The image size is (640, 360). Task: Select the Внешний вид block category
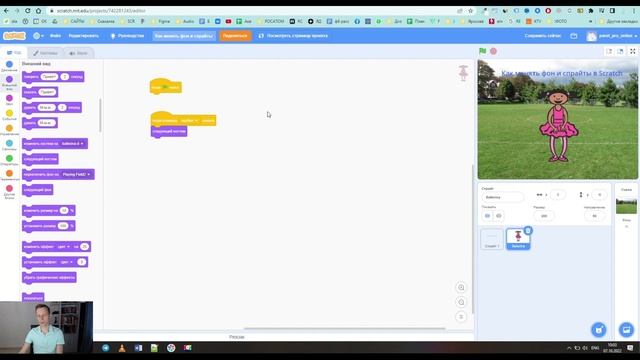[9, 82]
